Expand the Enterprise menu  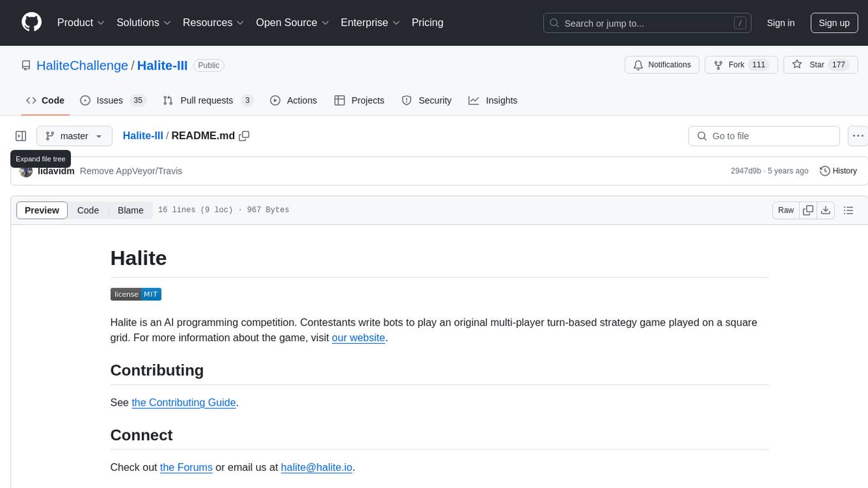point(370,22)
